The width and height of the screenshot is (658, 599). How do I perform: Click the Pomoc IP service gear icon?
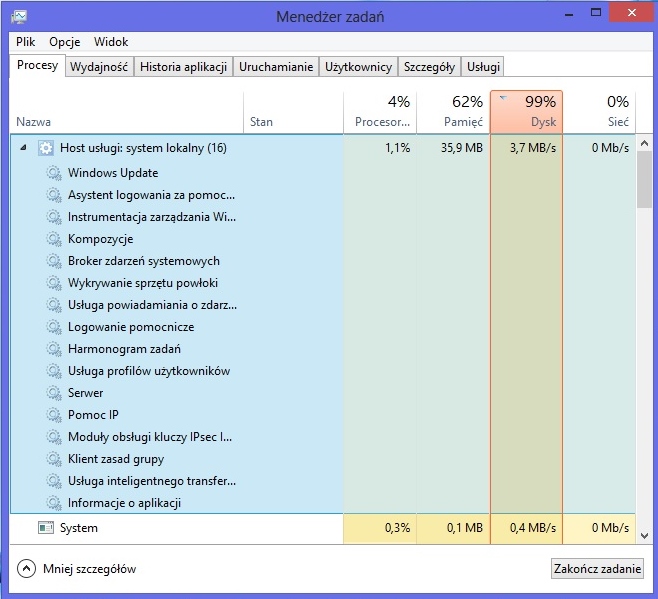[54, 415]
